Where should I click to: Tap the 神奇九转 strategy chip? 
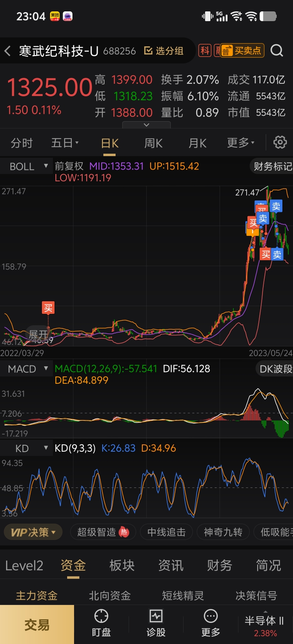pyautogui.click(x=223, y=532)
